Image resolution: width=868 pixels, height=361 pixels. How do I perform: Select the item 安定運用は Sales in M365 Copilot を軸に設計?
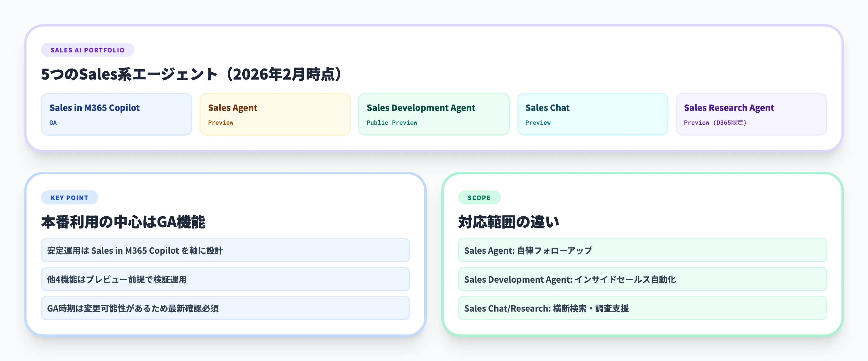pyautogui.click(x=225, y=250)
